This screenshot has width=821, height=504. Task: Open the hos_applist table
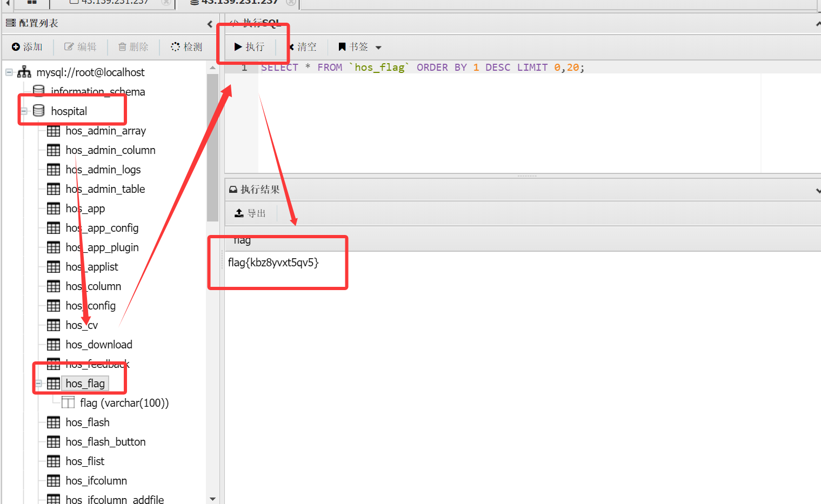point(92,267)
